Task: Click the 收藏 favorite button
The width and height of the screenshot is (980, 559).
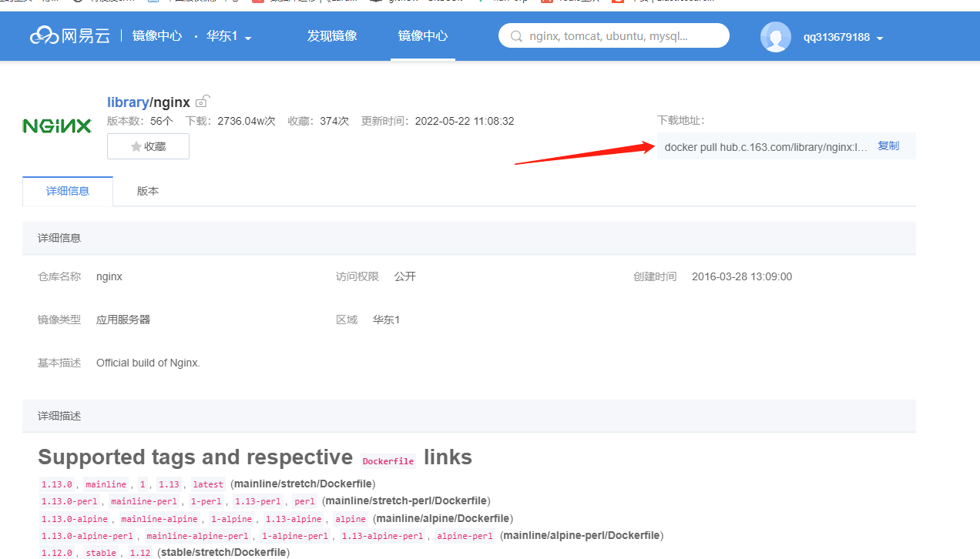Action: (148, 146)
